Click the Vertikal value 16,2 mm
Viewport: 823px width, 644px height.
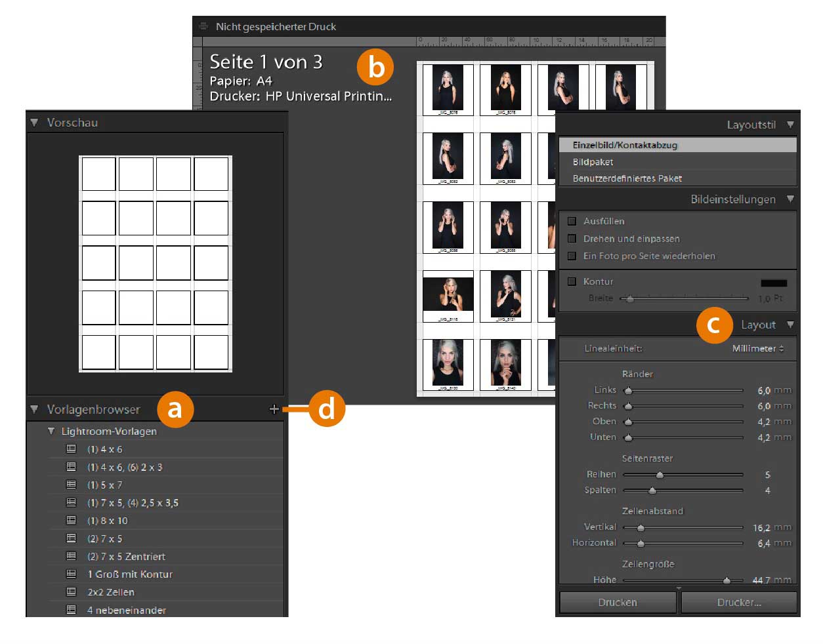coord(772,527)
